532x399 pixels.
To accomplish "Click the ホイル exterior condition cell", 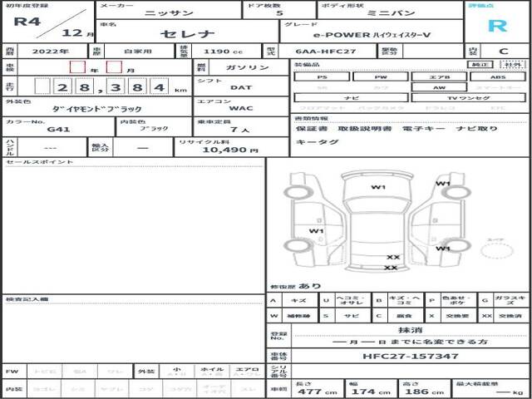I will tap(212, 372).
